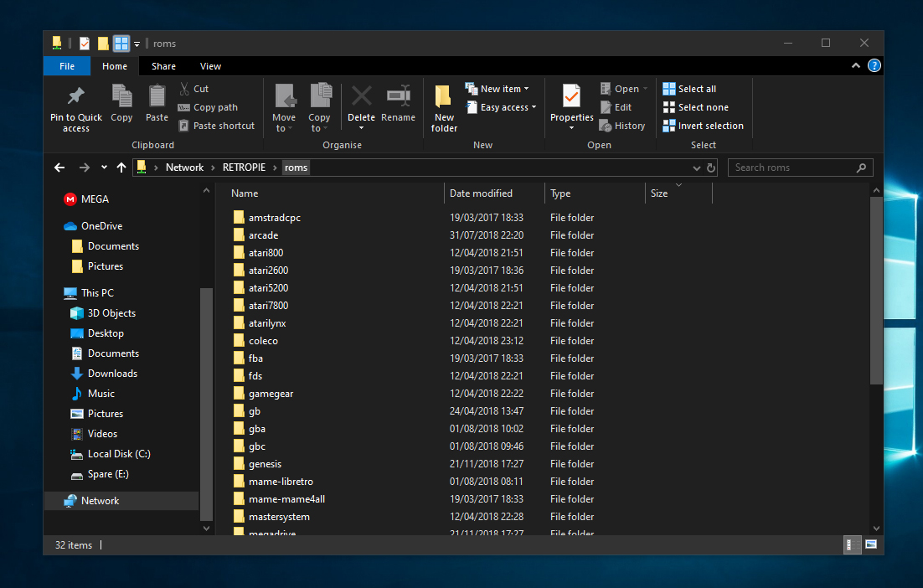Switch to the View tab

click(210, 66)
